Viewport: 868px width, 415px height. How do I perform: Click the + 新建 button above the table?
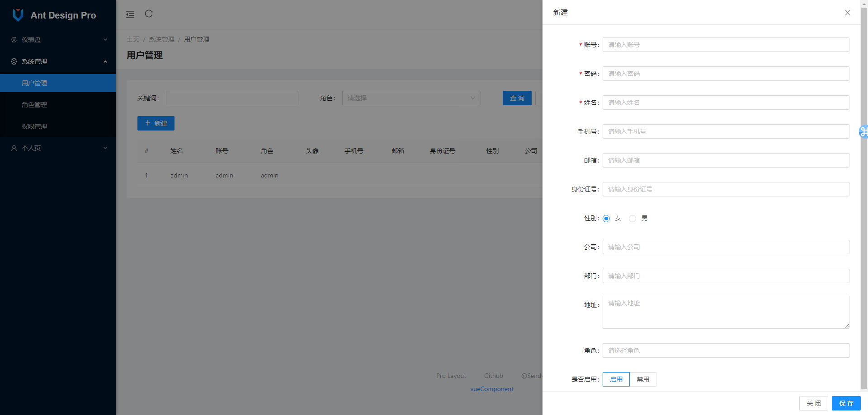pos(156,123)
